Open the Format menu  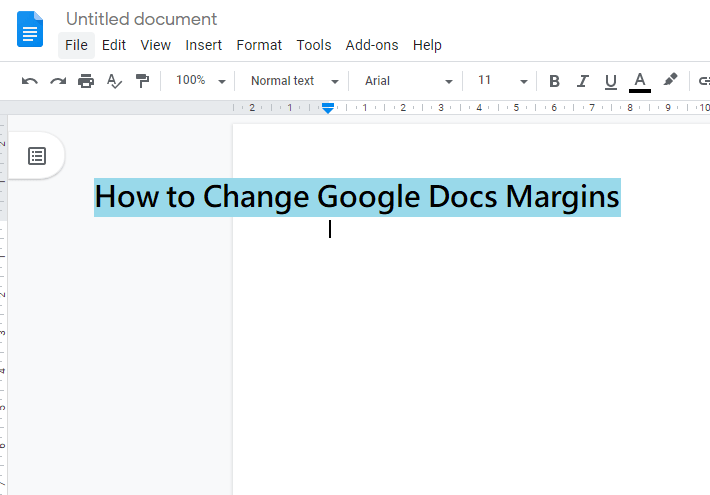[x=259, y=45]
